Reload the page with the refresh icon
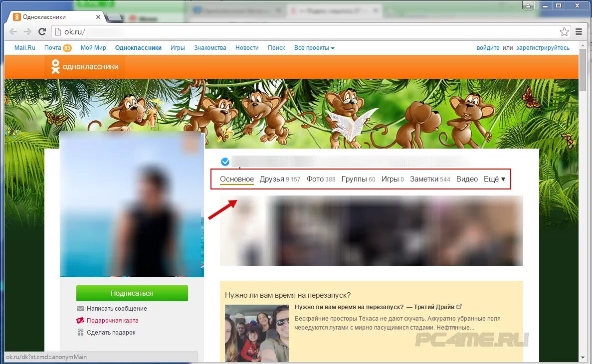 point(42,32)
